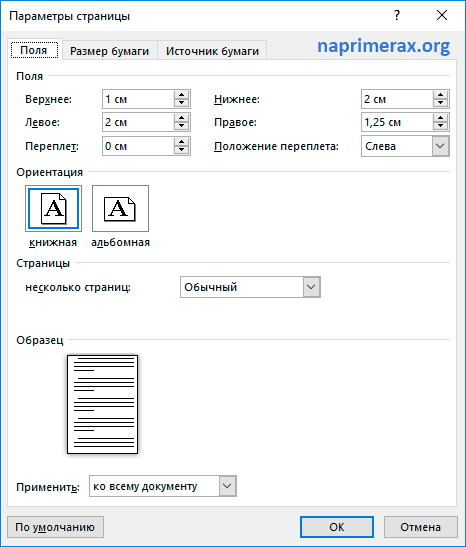The width and height of the screenshot is (466, 547).
Task: Decrease the Переплет value with the down arrow
Action: pos(181,150)
